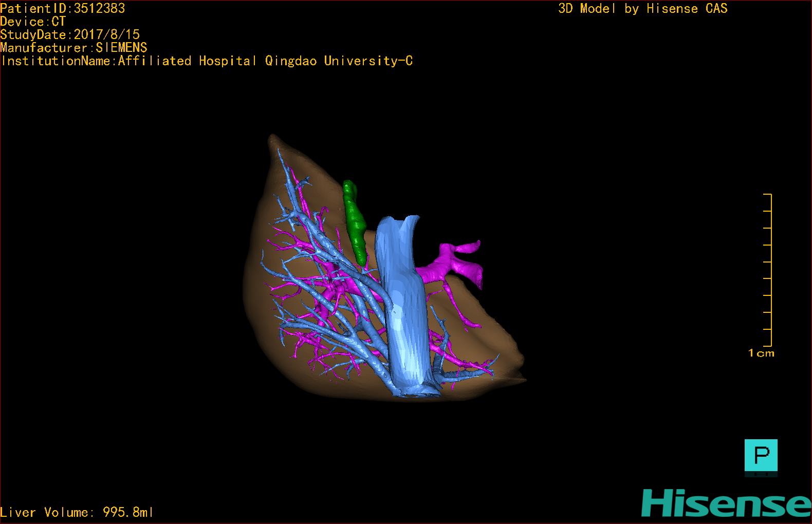This screenshot has height=524, width=812.
Task: Click the green gallbladder model
Action: (x=355, y=222)
